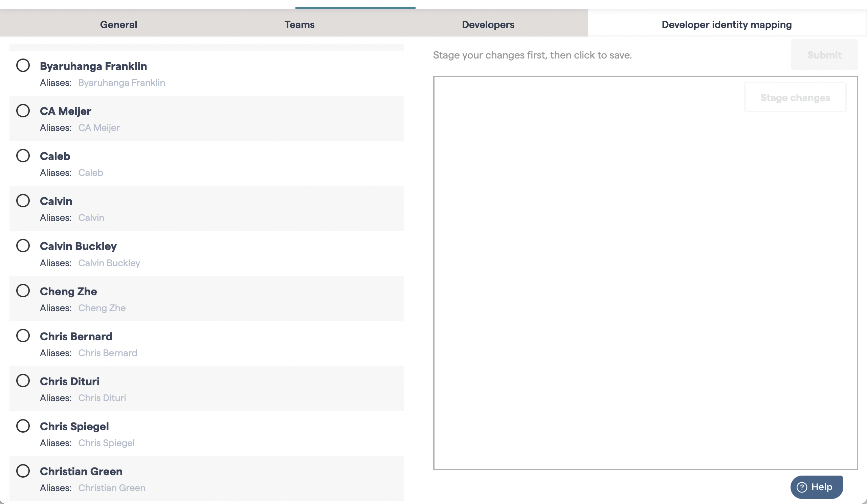Image resolution: width=867 pixels, height=504 pixels.
Task: Open the Developer identity mapping tab
Action: pos(726,24)
